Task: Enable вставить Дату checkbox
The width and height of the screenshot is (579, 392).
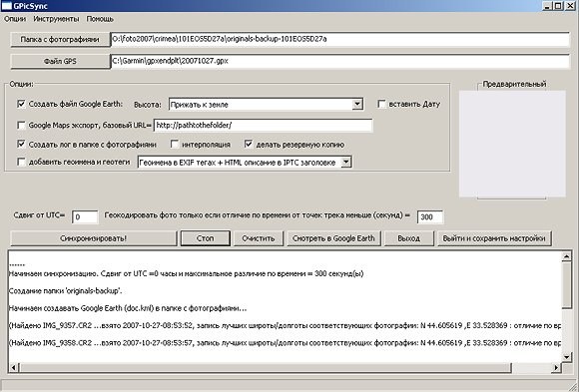Action: click(x=381, y=104)
